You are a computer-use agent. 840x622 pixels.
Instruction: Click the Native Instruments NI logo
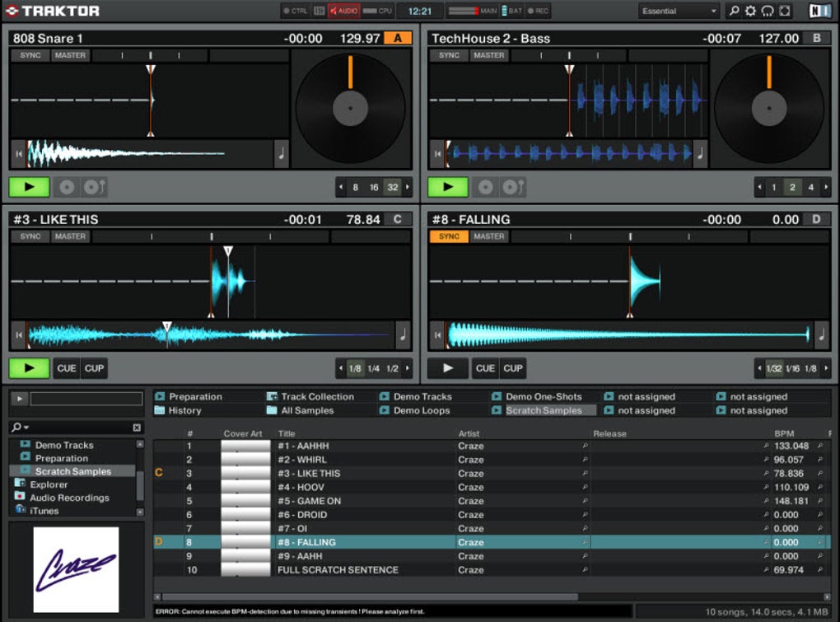coord(819,11)
